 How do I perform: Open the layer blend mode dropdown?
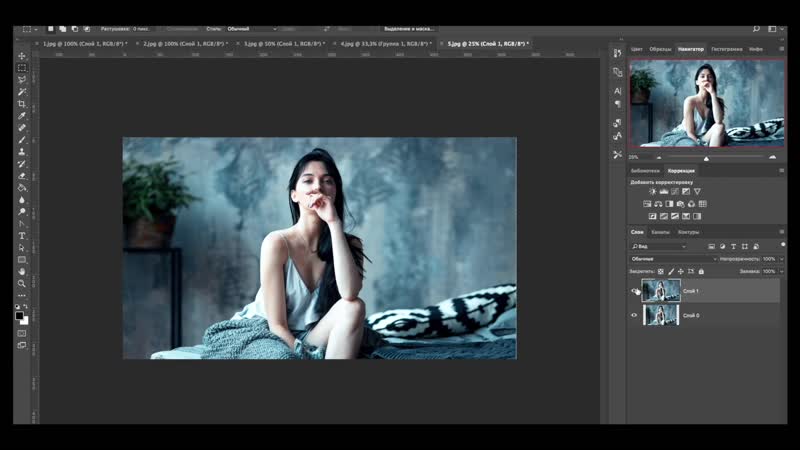pos(674,259)
